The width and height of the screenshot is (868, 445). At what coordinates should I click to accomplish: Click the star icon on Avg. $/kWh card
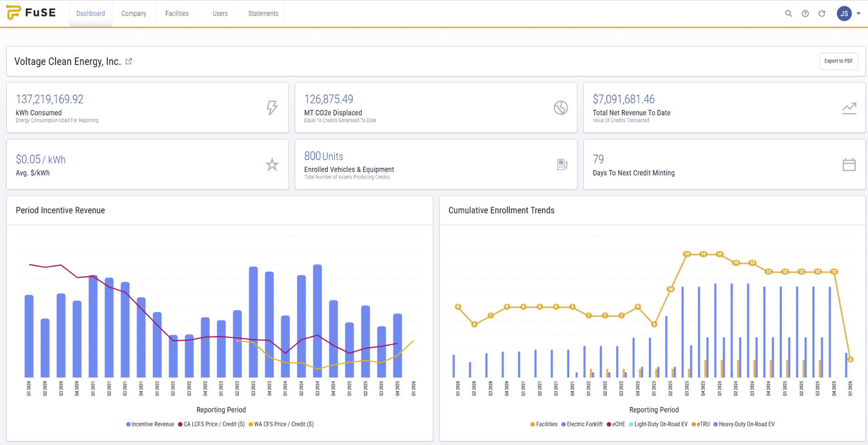pyautogui.click(x=272, y=165)
